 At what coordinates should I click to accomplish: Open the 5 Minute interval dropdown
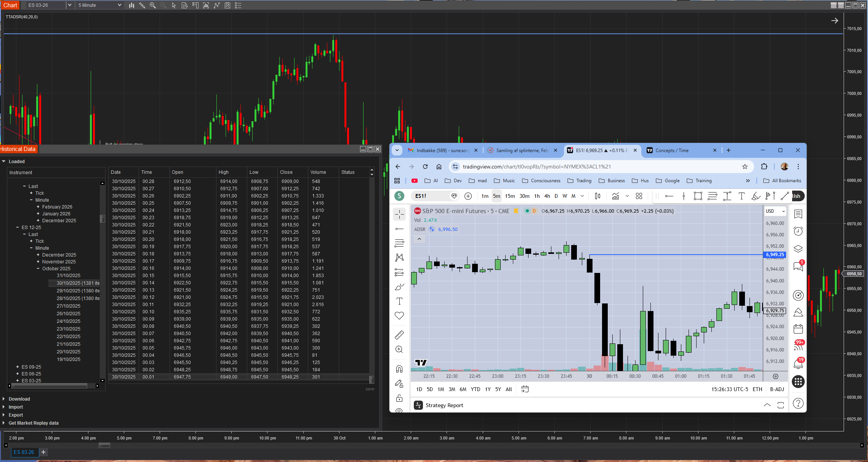(x=100, y=5)
